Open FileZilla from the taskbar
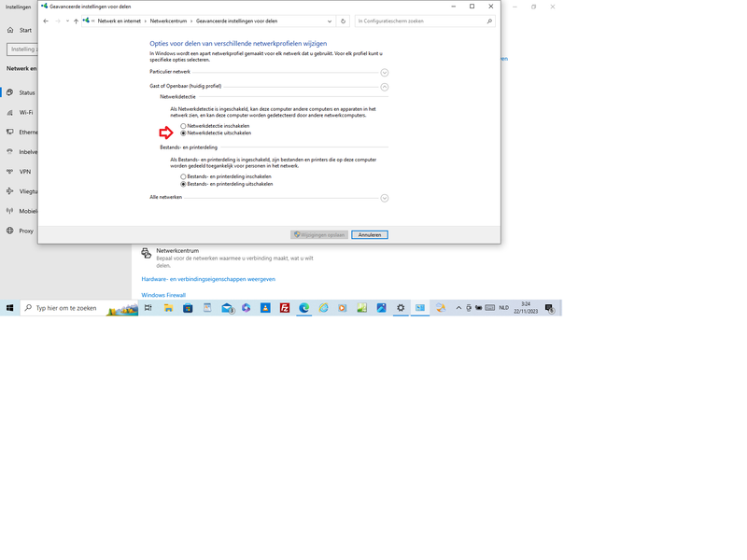747x560 pixels. (x=285, y=308)
